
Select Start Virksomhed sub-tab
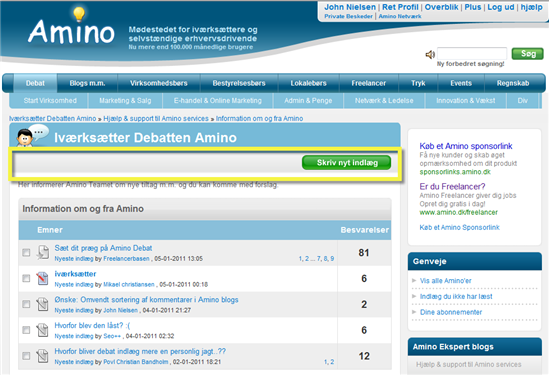50,100
